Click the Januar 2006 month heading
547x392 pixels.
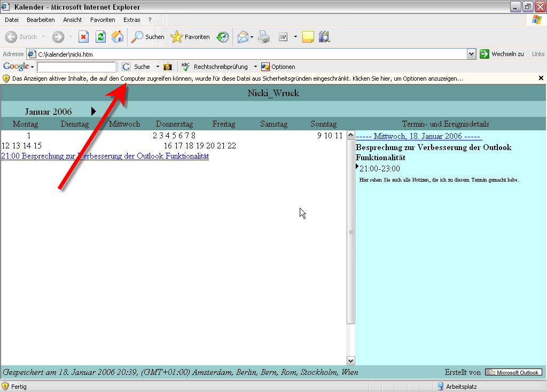pos(48,112)
